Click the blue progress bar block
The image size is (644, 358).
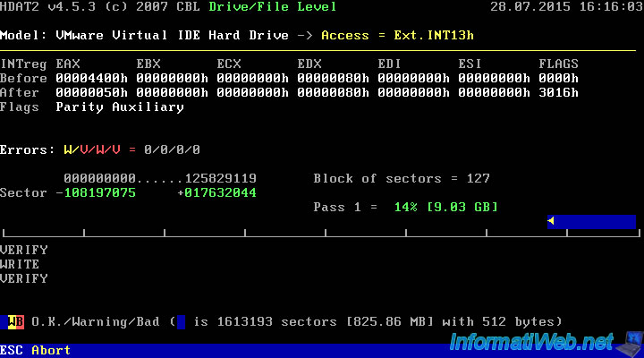pos(591,222)
